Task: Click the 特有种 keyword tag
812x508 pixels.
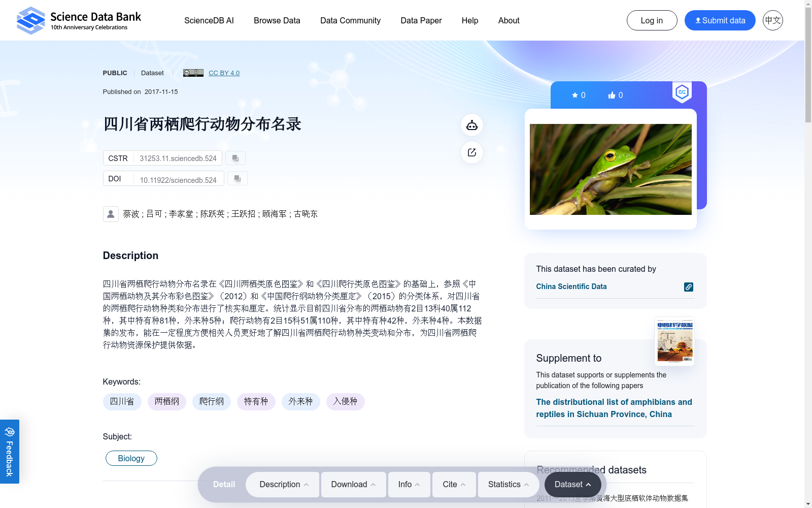Action: (x=256, y=401)
